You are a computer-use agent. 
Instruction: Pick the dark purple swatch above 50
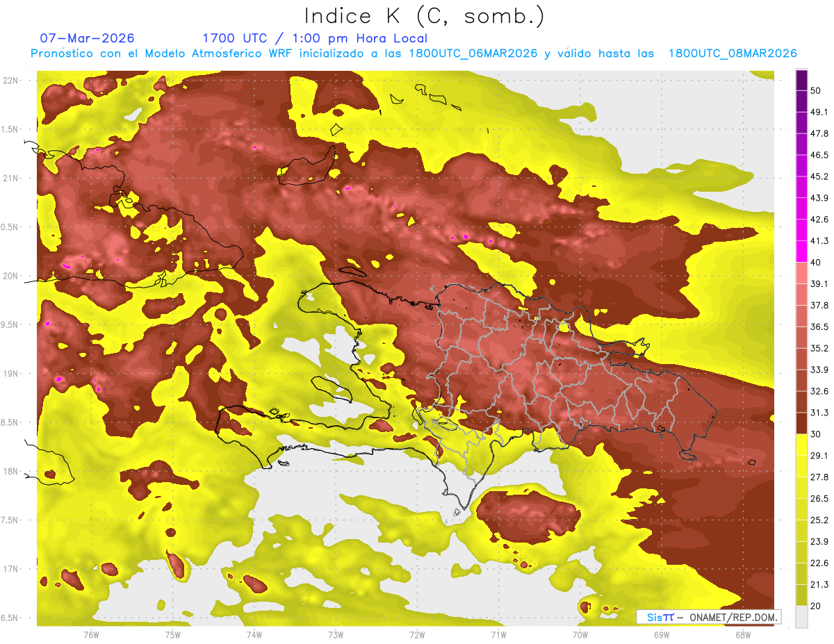coord(801,80)
